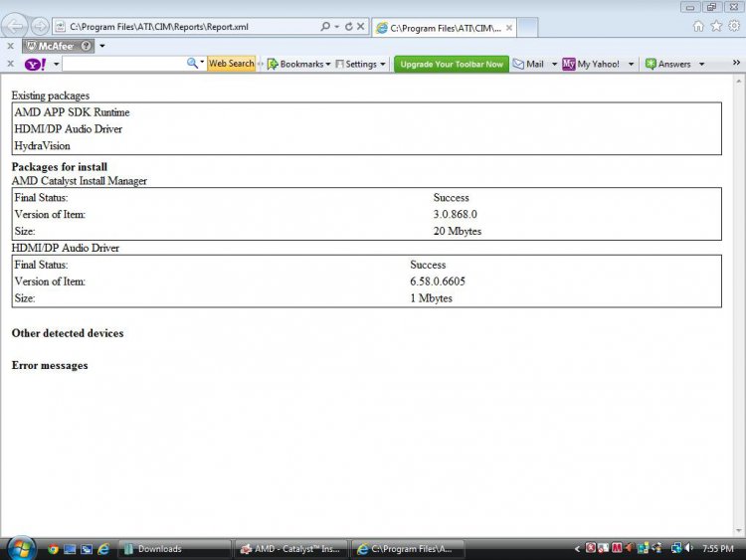Open the toolbar Settings menu
The height and width of the screenshot is (560, 746).
pyautogui.click(x=360, y=64)
